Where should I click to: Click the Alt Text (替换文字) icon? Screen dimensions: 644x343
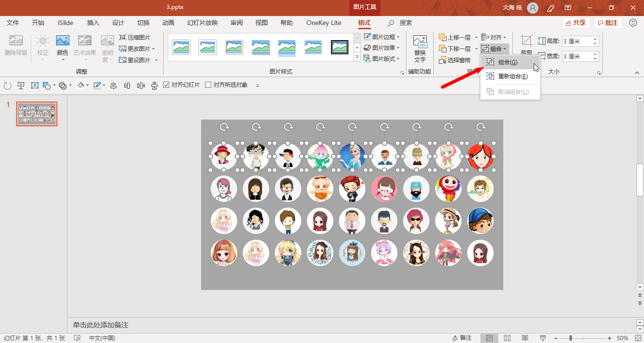point(420,41)
